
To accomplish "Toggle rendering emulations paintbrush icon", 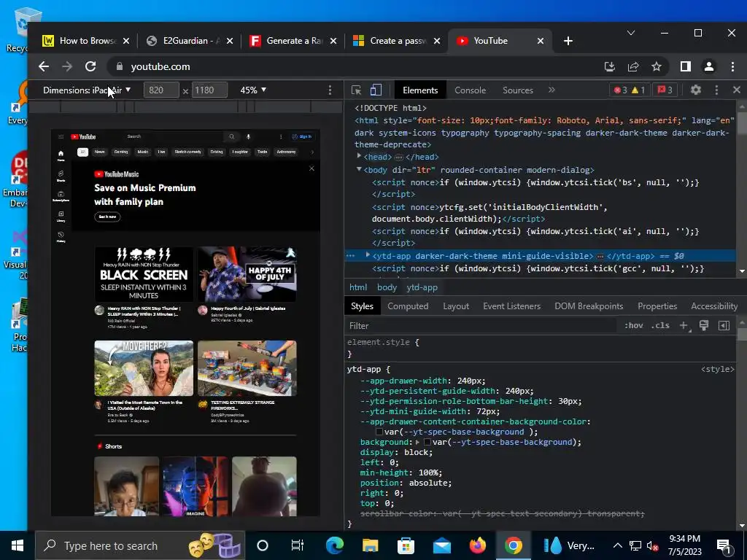I will (704, 326).
